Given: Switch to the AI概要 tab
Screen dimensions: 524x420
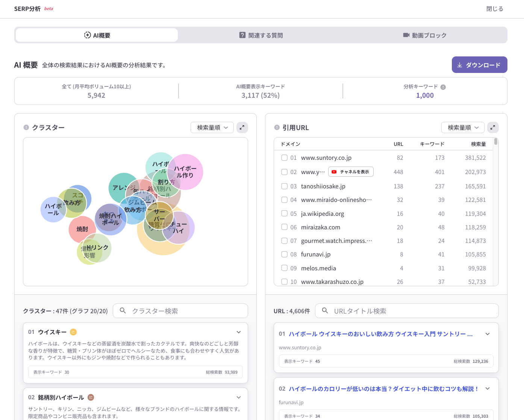Looking at the screenshot, I should pos(97,35).
